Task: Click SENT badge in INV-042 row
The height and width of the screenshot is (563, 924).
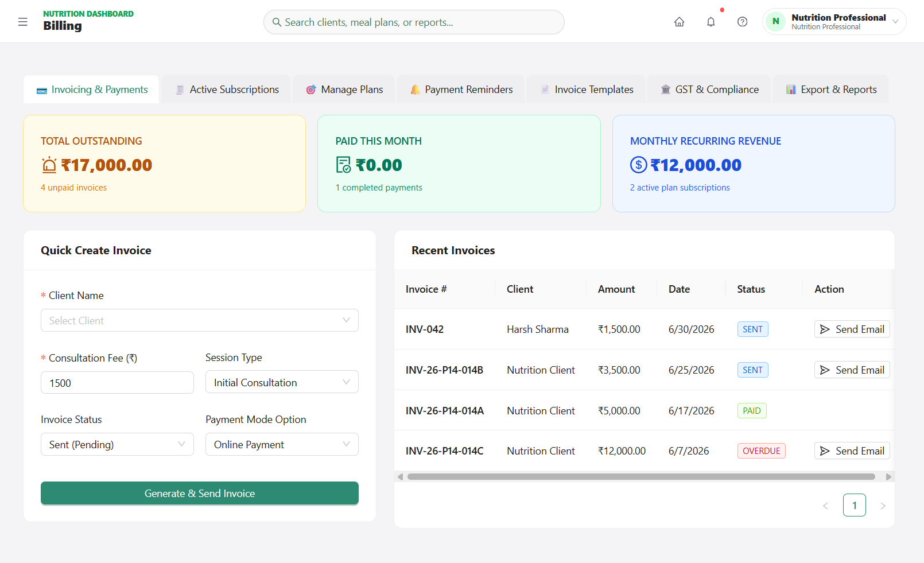Action: click(x=753, y=329)
